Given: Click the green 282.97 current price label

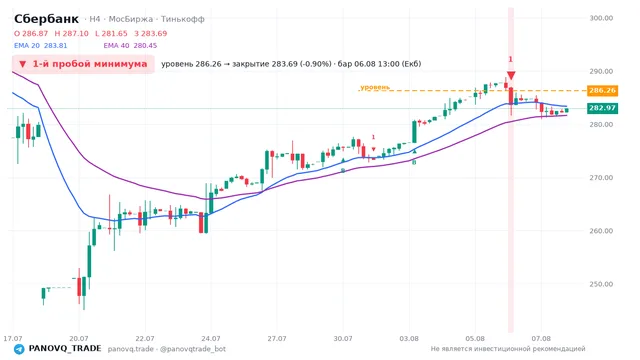Looking at the screenshot, I should tap(602, 108).
